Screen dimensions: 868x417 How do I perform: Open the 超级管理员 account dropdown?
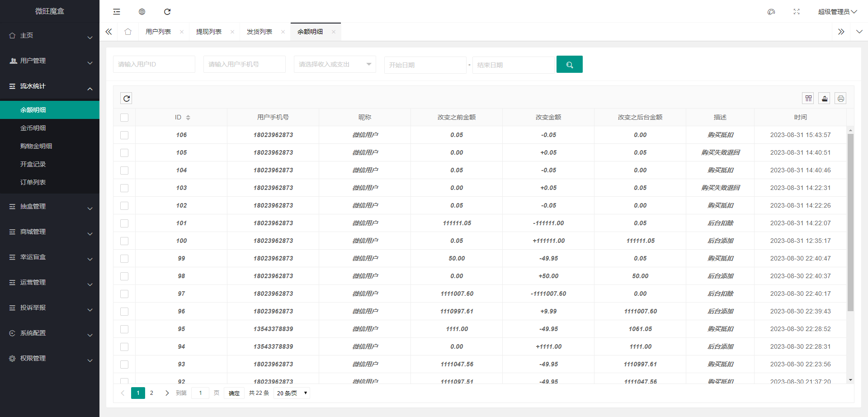coord(837,12)
